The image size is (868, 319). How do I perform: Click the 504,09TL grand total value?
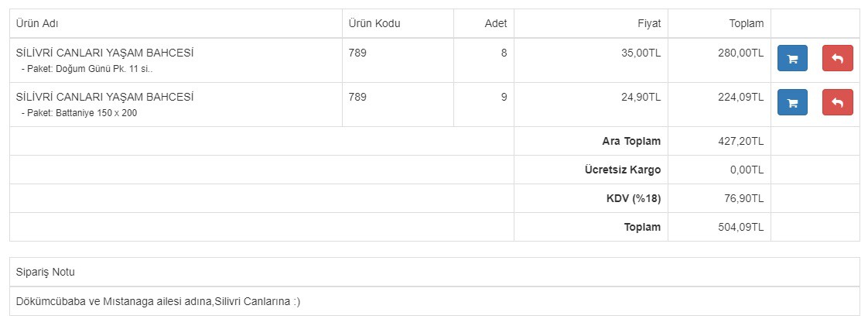coord(740,227)
